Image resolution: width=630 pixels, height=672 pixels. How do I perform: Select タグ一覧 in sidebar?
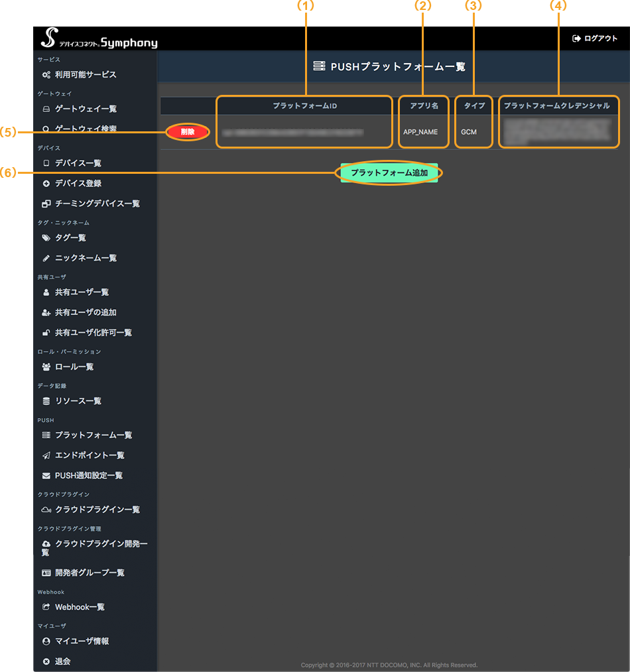click(x=70, y=238)
